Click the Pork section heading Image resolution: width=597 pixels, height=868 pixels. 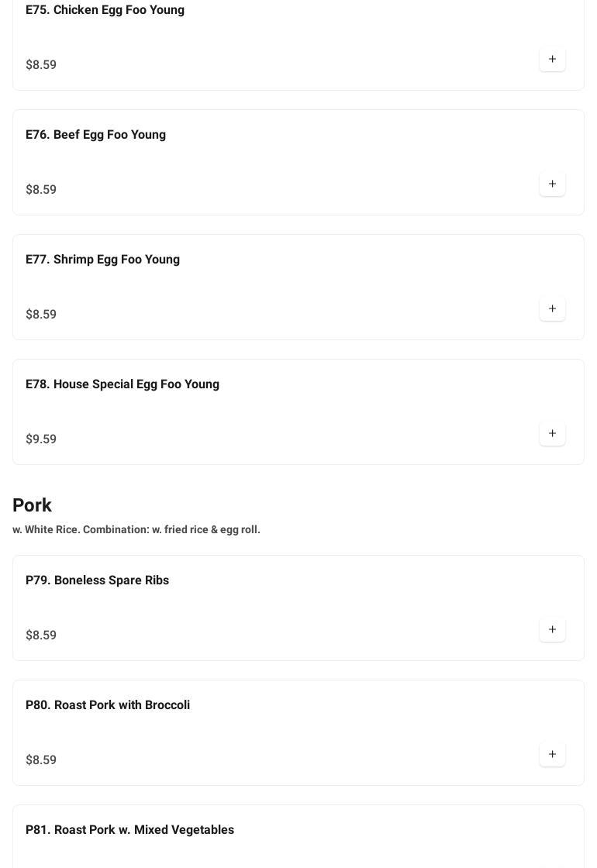[33, 505]
